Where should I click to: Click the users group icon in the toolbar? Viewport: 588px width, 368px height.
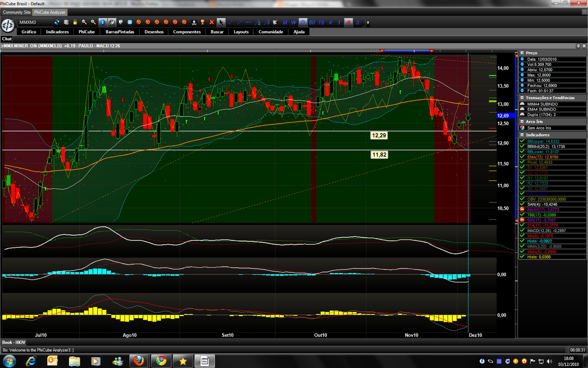66,22
